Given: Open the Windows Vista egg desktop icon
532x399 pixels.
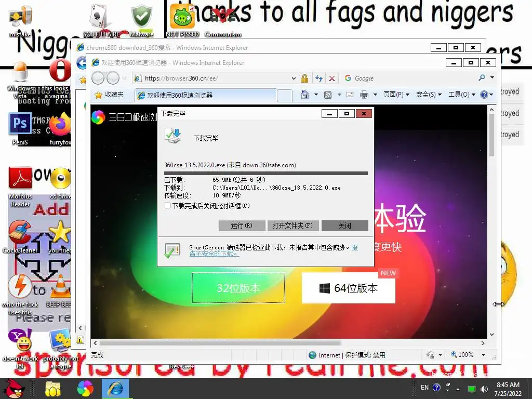Looking at the screenshot, I should click(x=20, y=81).
